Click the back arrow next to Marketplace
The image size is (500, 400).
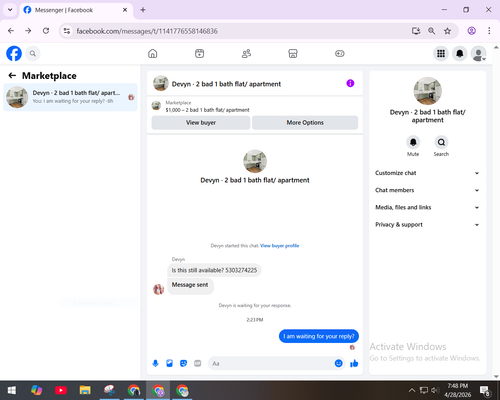pyautogui.click(x=12, y=76)
